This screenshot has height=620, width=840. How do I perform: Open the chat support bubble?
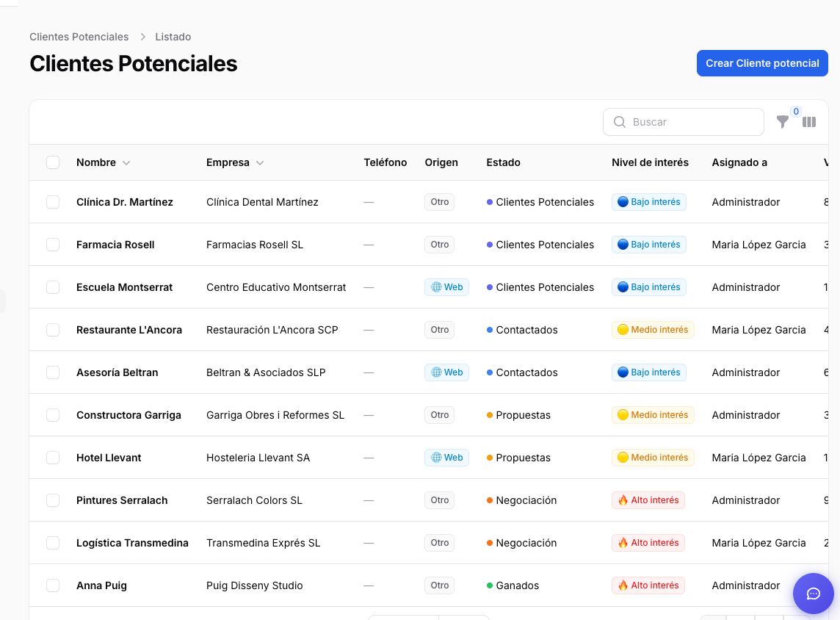click(x=814, y=594)
